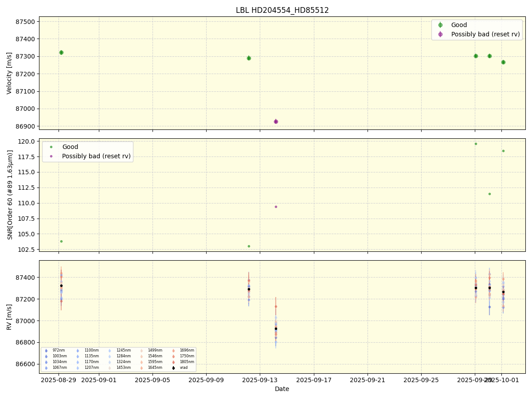Select the highest SNR point near 119.6

[x=476, y=144]
